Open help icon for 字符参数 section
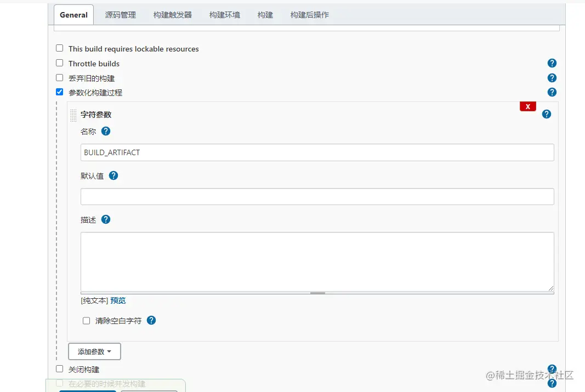Viewport: 585px width, 392px height. [547, 114]
